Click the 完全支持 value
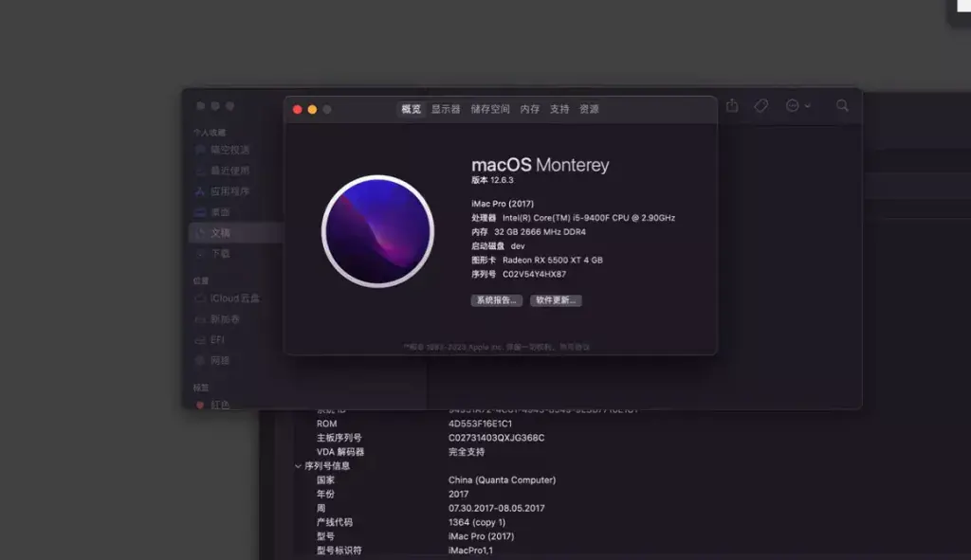Screen dimensions: 971x560 467,452
